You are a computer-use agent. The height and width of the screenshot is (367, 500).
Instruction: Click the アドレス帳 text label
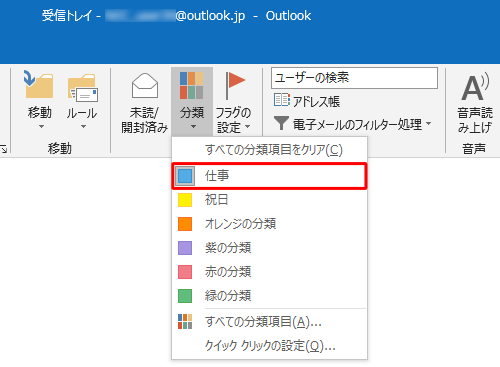pos(316,101)
